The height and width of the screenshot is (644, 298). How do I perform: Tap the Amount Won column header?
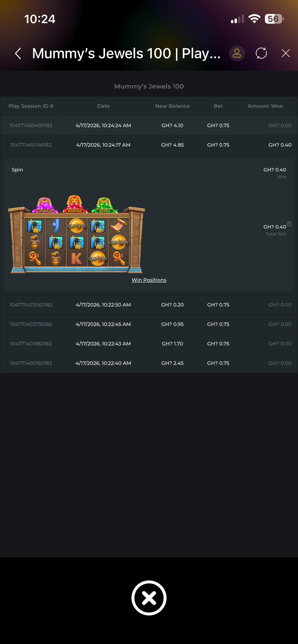[265, 106]
